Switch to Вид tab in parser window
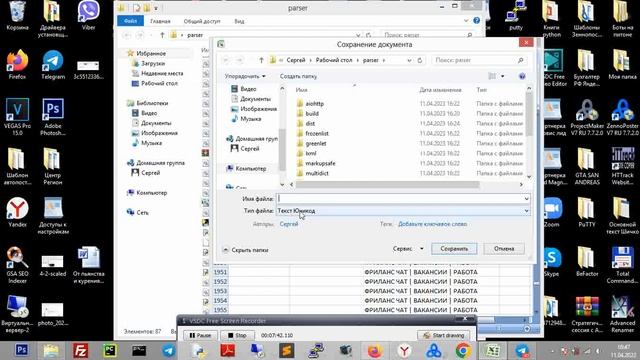The height and width of the screenshot is (360, 640). pos(239,21)
